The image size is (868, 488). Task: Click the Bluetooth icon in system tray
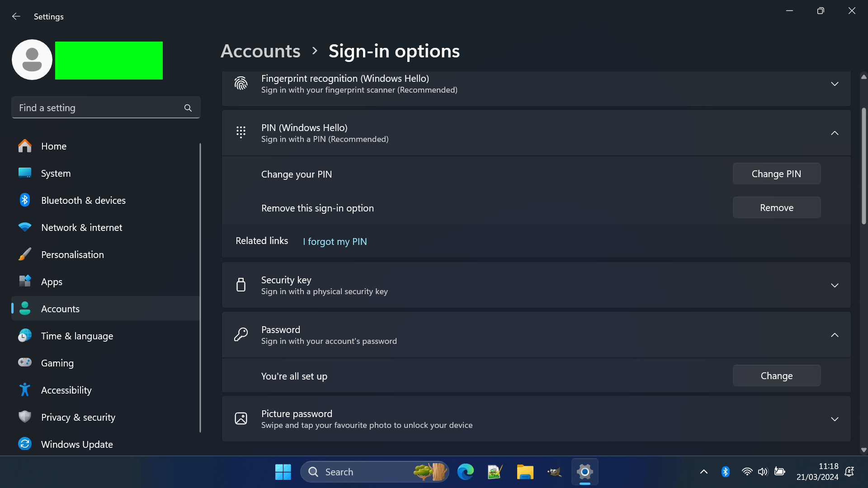click(x=726, y=472)
